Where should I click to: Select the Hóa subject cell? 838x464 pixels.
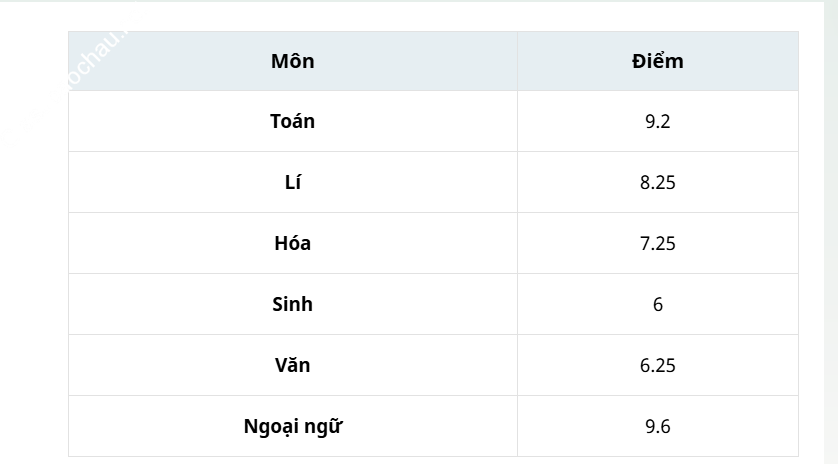tap(292, 244)
